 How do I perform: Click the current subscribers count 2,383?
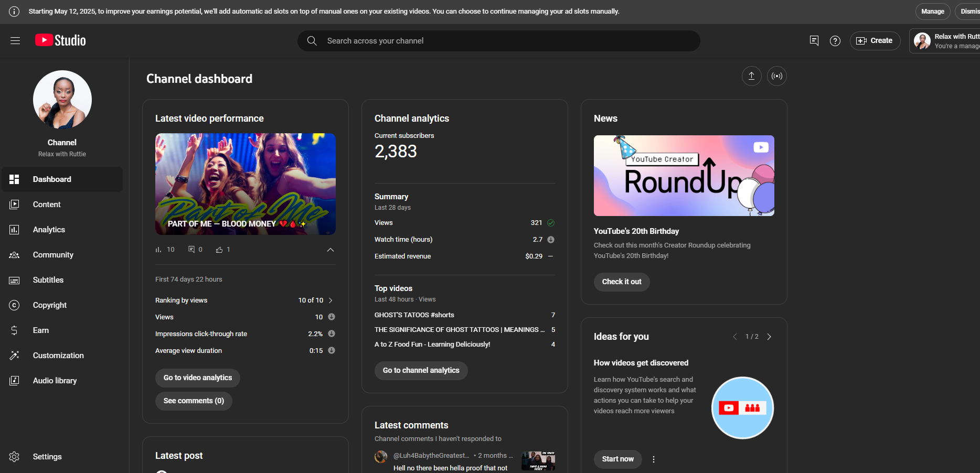pos(396,152)
